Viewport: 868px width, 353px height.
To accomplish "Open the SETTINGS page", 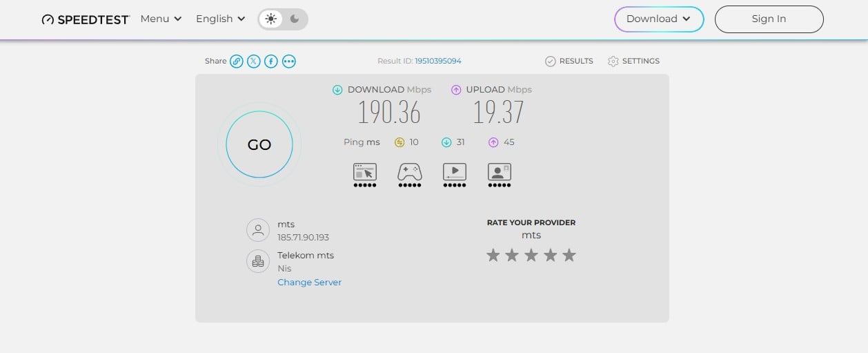I will pyautogui.click(x=633, y=61).
